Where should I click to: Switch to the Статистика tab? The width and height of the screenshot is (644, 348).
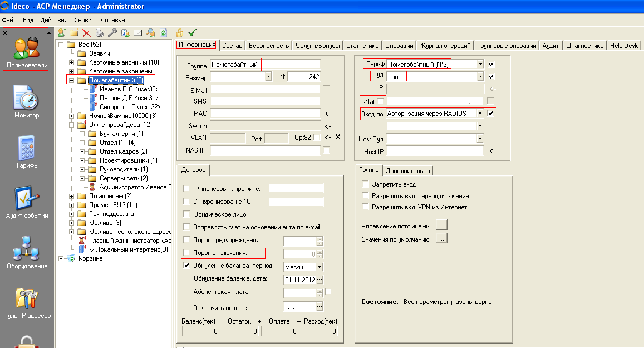point(362,46)
